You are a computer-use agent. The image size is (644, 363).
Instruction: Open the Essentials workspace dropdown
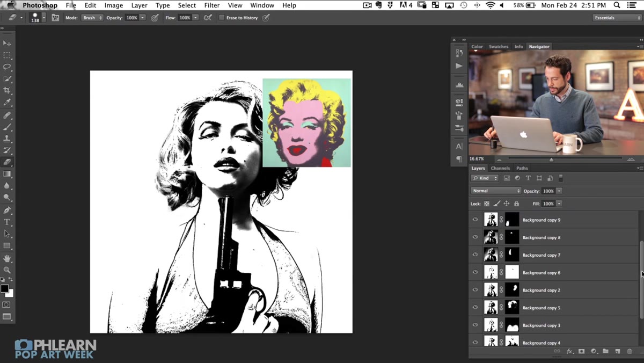[x=617, y=18]
